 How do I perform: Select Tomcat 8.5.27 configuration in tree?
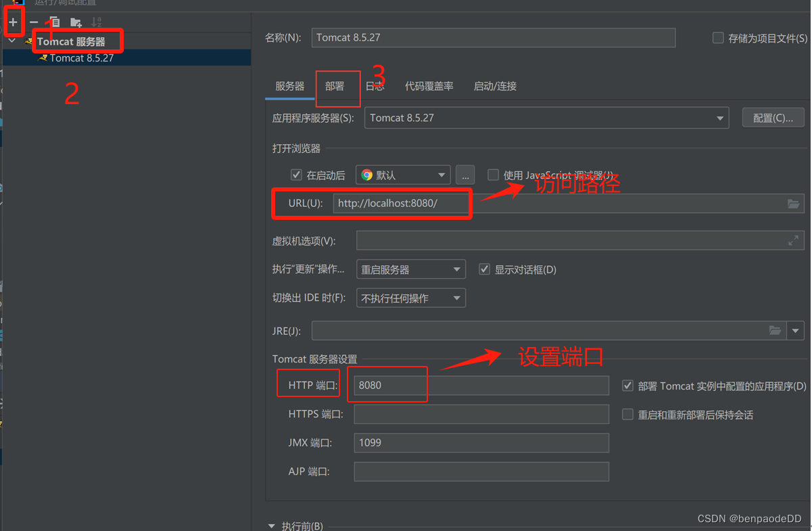click(126, 58)
